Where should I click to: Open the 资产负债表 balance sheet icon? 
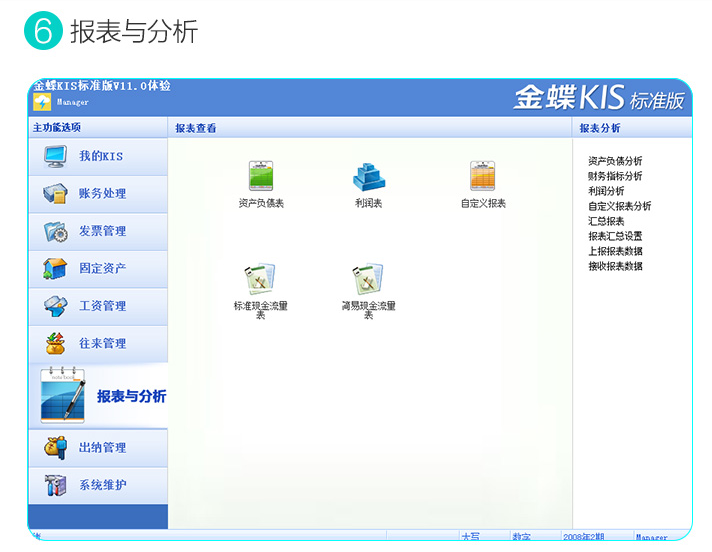coord(261,177)
